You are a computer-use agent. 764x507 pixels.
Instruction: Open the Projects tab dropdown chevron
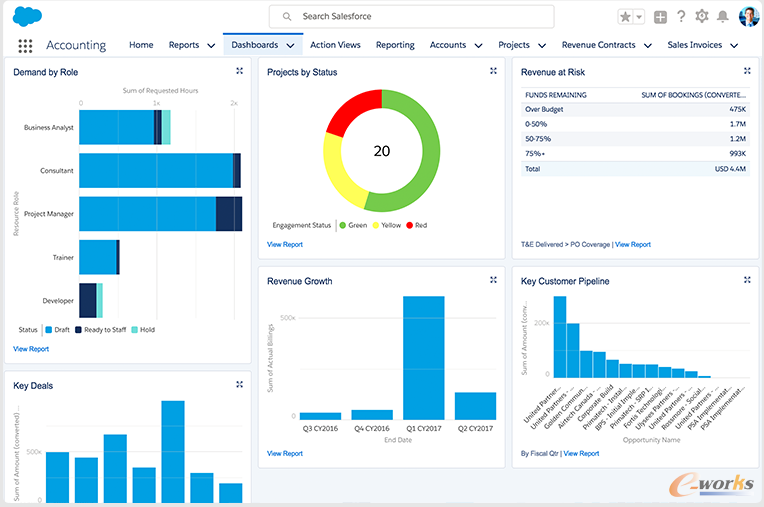tap(542, 46)
